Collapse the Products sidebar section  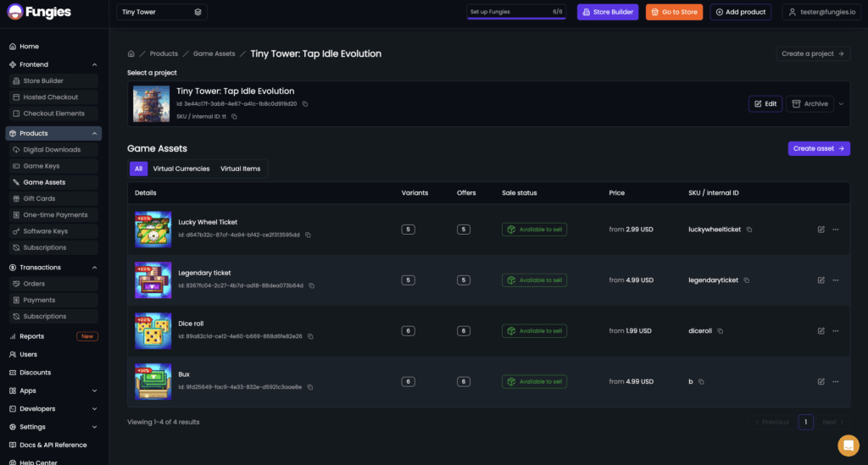tap(95, 133)
